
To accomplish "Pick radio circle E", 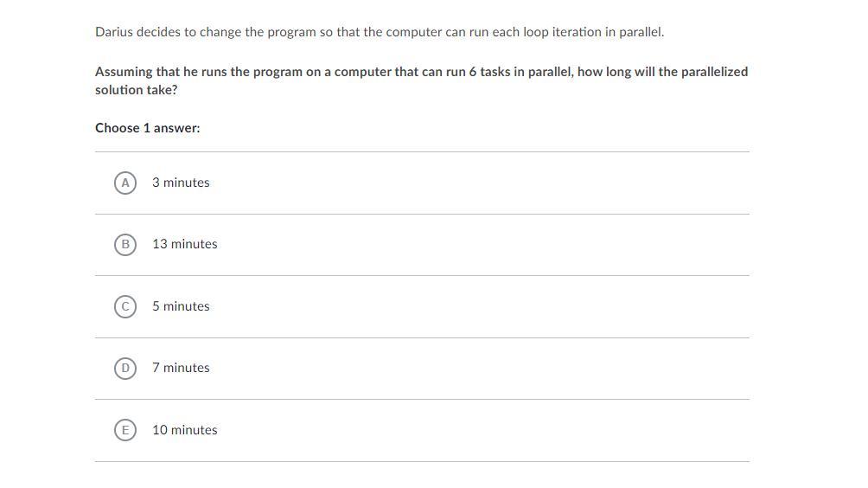I will click(125, 430).
